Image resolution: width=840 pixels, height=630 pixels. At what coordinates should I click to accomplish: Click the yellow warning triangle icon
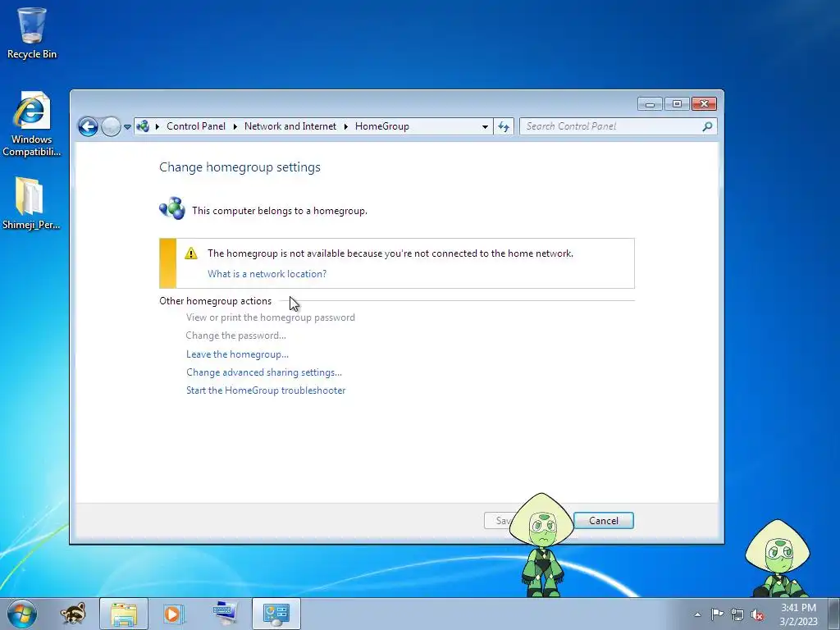[x=191, y=253]
